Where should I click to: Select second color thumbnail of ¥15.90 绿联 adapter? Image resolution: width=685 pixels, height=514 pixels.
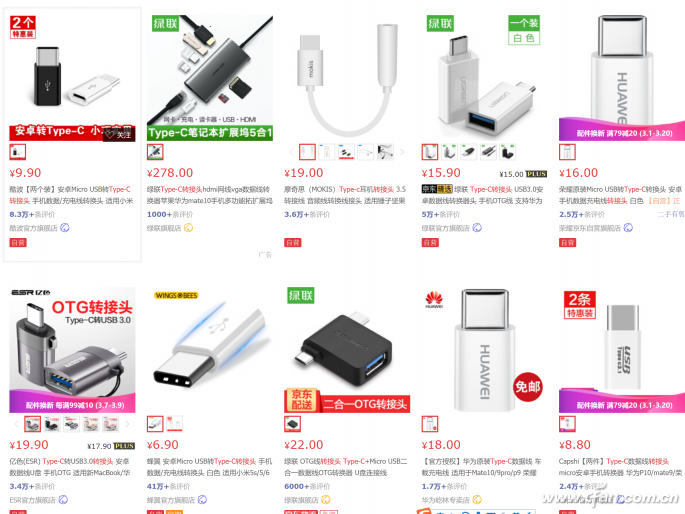click(x=449, y=152)
